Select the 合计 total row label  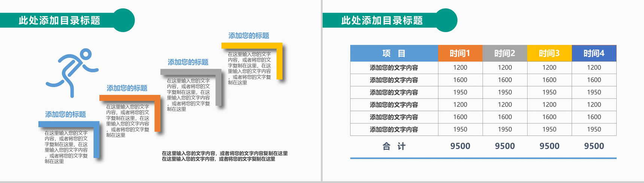394,146
